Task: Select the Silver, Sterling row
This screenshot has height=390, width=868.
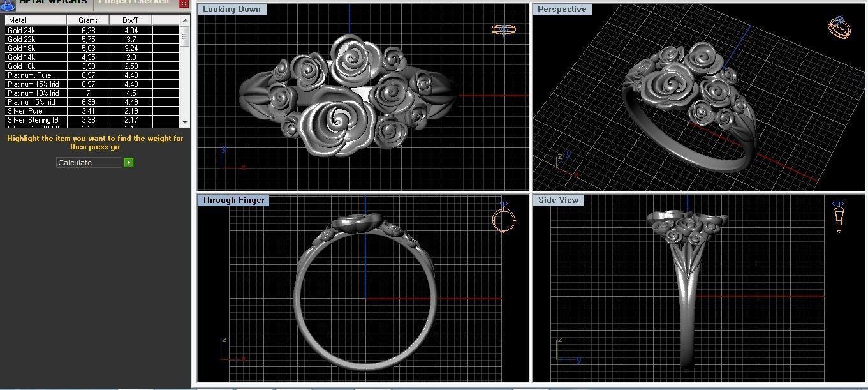Action: pos(92,120)
